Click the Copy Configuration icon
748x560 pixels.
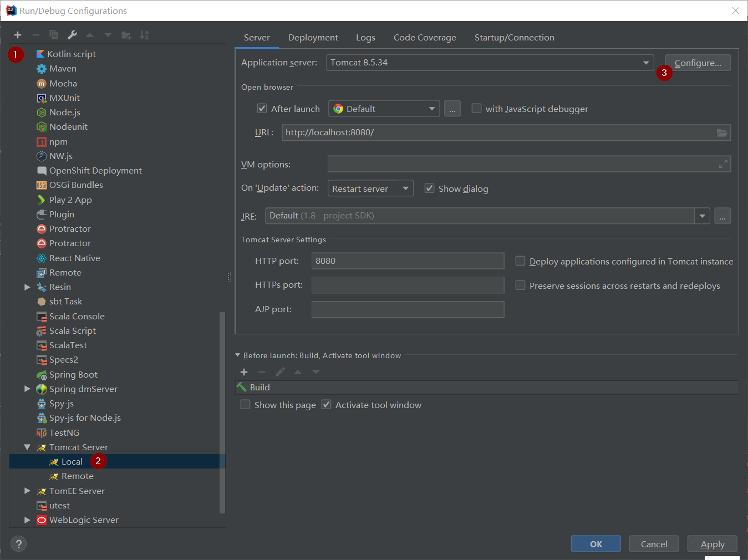(54, 35)
